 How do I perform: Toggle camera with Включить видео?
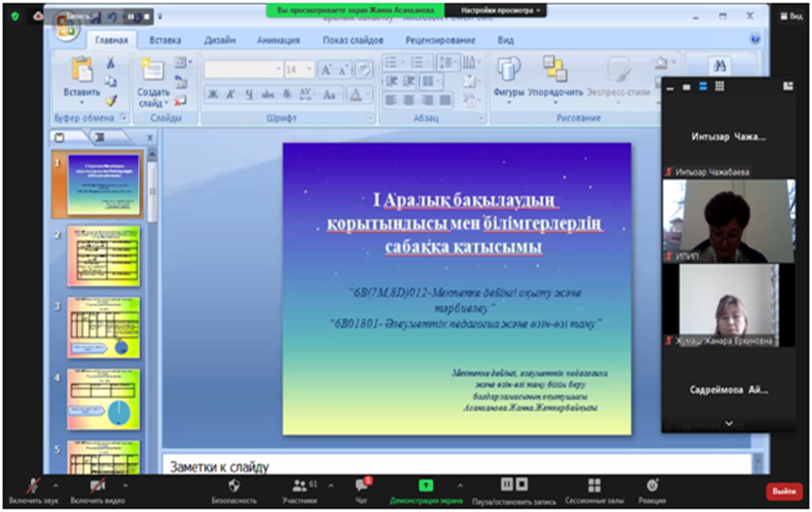coord(97,485)
